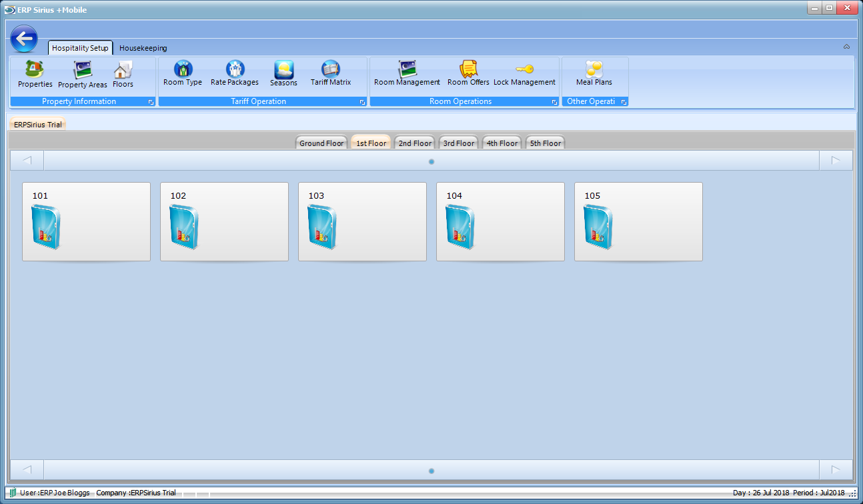Click the room number 105 label

(592, 196)
